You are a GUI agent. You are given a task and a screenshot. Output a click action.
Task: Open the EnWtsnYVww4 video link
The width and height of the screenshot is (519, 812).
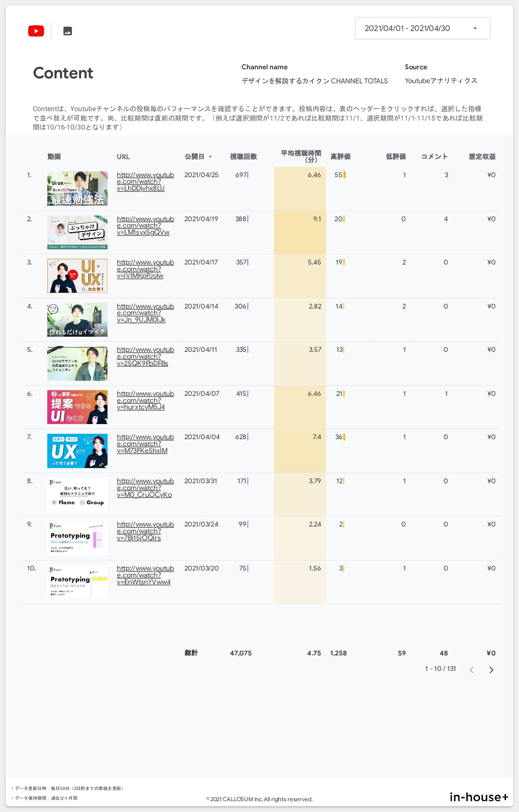145,575
